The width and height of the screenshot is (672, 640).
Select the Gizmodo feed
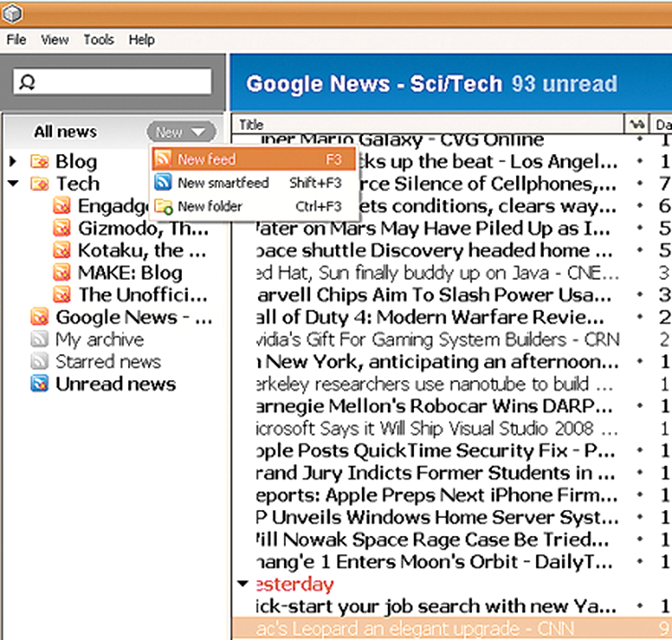[143, 229]
